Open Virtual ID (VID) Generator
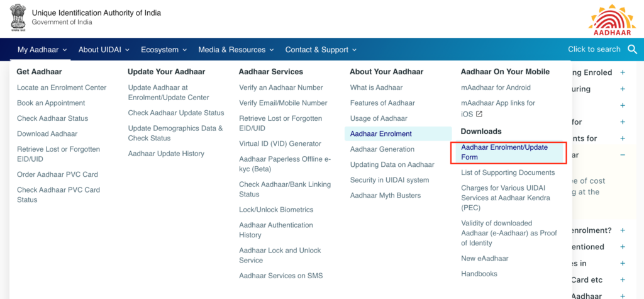This screenshot has width=644, height=299. coord(280,144)
